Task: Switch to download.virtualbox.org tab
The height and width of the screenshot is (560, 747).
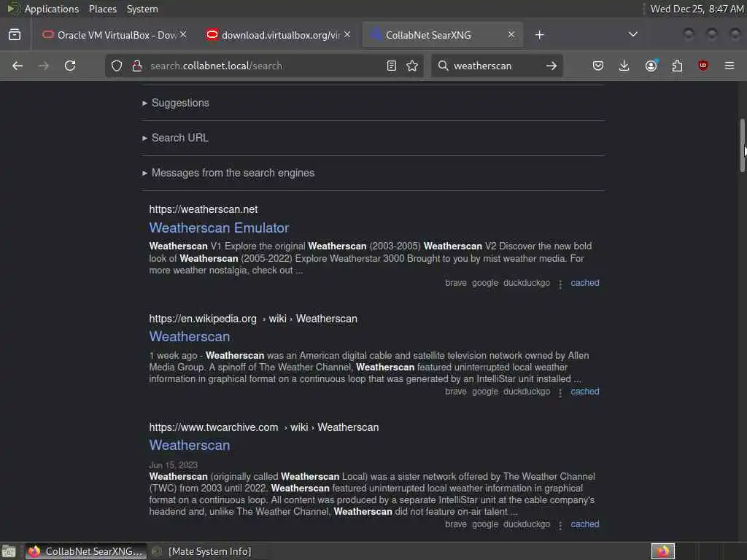Action: click(279, 35)
